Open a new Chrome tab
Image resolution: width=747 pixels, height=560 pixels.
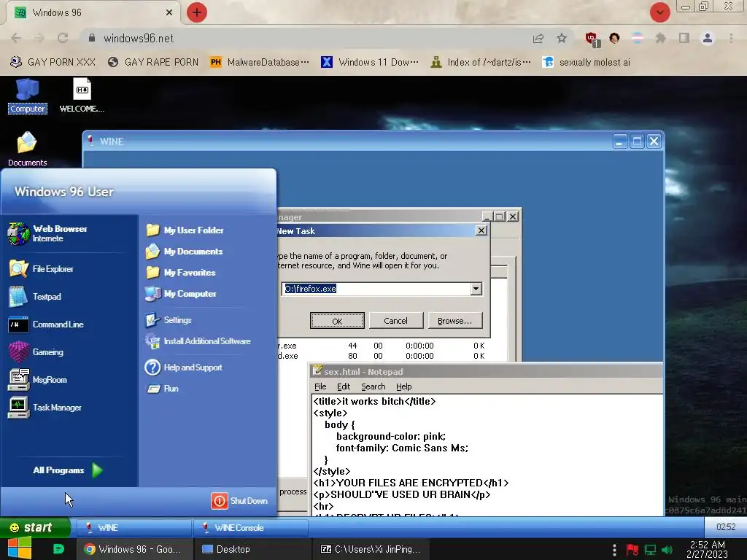pyautogui.click(x=197, y=12)
